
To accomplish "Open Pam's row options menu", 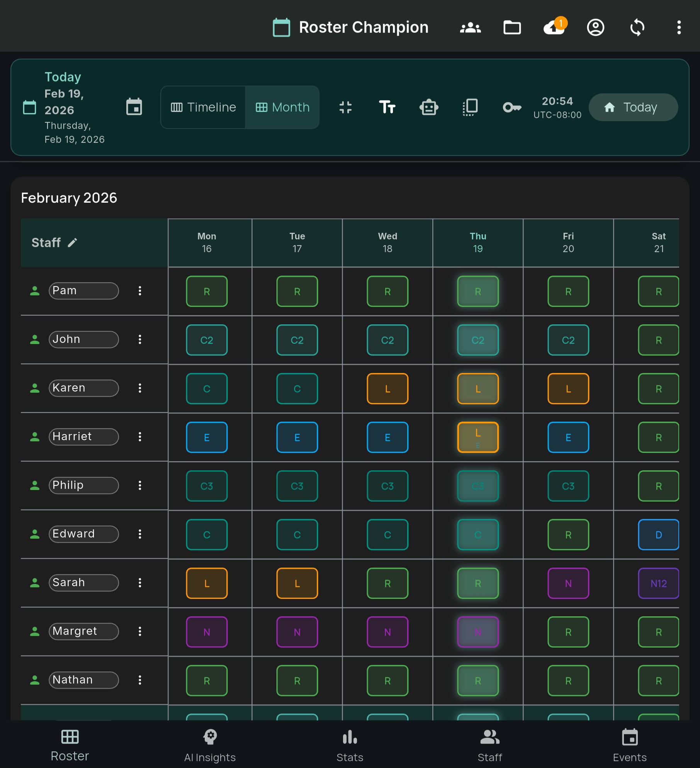I will 140,291.
